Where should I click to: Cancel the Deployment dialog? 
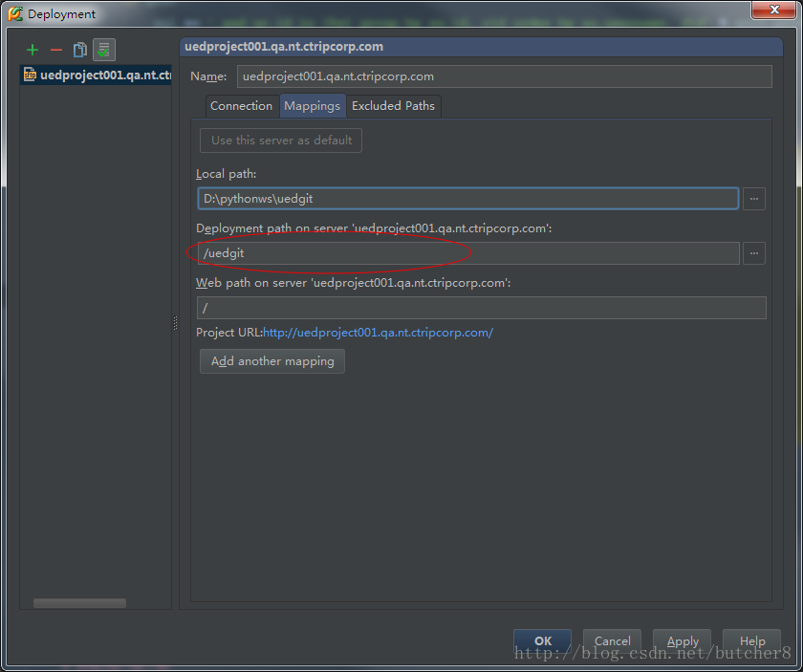[x=612, y=640]
